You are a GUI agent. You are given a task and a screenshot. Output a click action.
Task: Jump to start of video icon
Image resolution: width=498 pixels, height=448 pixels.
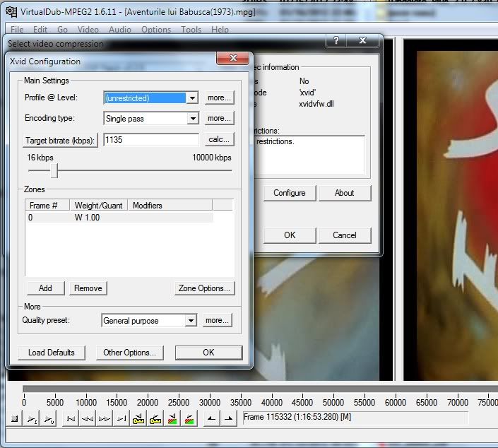tap(71, 419)
